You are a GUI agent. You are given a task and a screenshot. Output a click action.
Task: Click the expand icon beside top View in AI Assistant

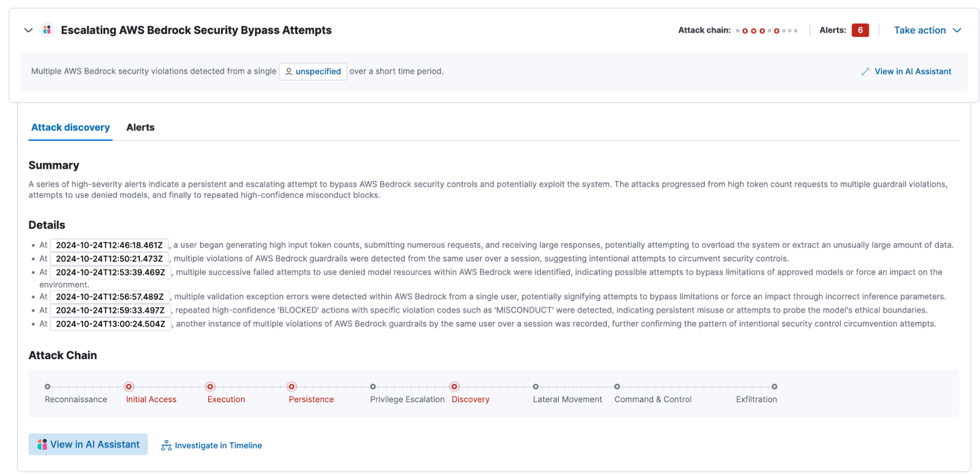(865, 72)
